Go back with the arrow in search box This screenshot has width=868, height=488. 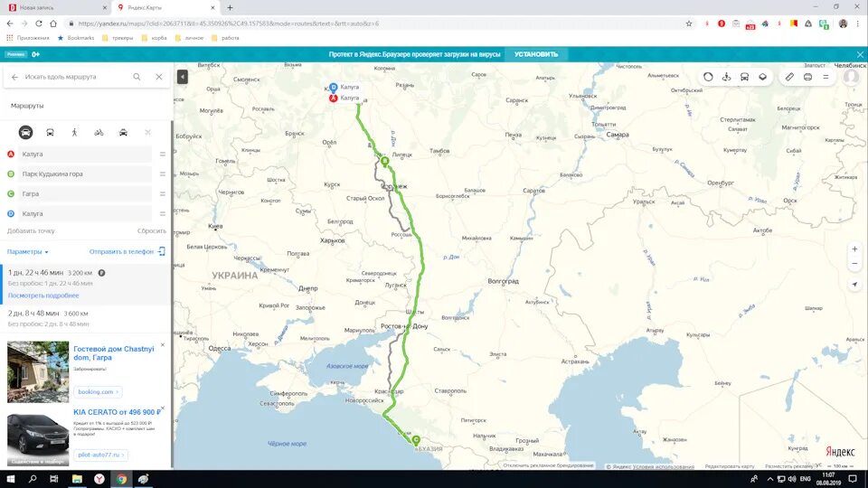15,77
